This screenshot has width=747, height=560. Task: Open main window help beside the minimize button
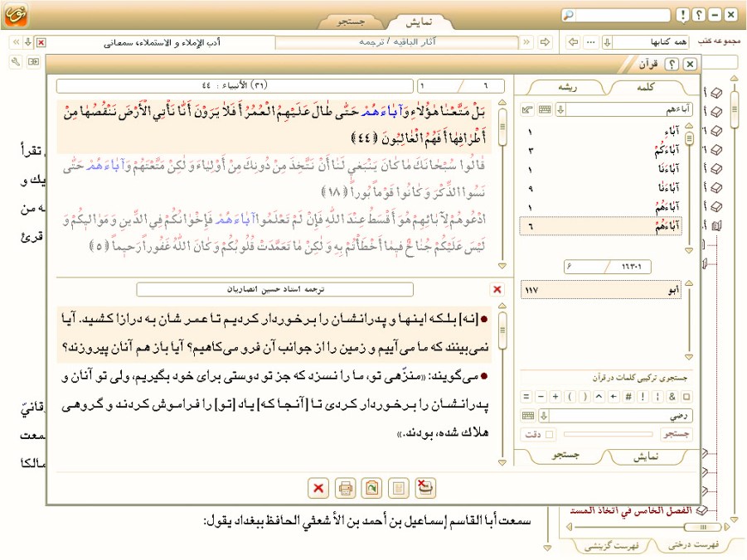[x=698, y=15]
